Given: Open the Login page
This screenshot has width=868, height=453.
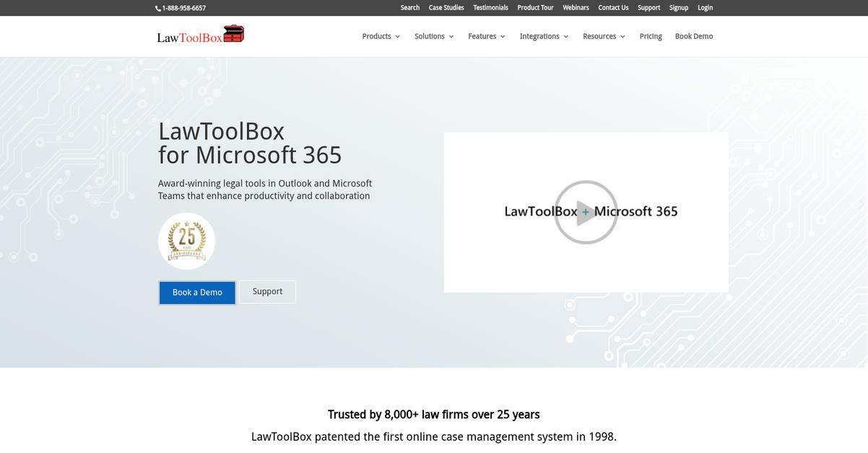Looking at the screenshot, I should [x=706, y=8].
